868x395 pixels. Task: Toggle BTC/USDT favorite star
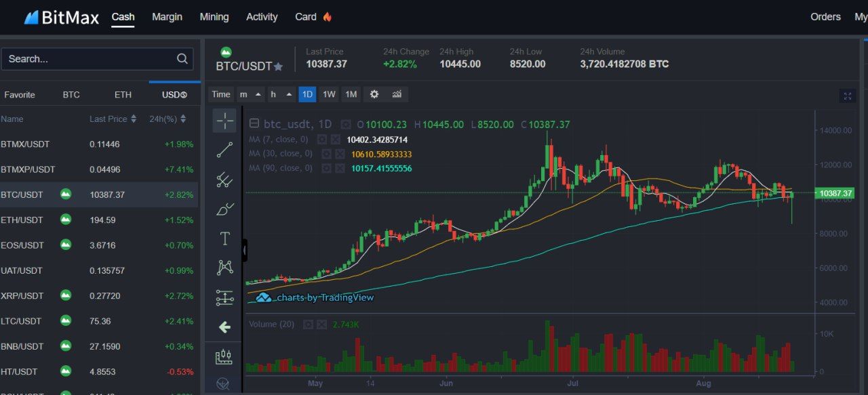pyautogui.click(x=278, y=66)
